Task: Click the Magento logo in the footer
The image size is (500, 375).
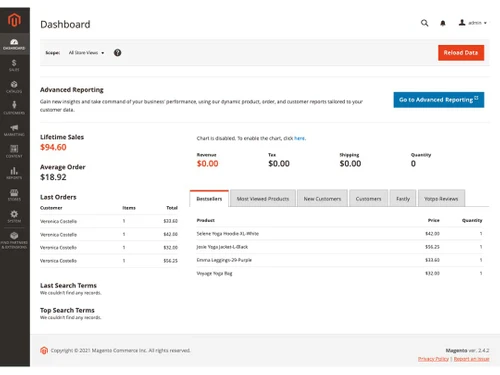Action: [44, 350]
